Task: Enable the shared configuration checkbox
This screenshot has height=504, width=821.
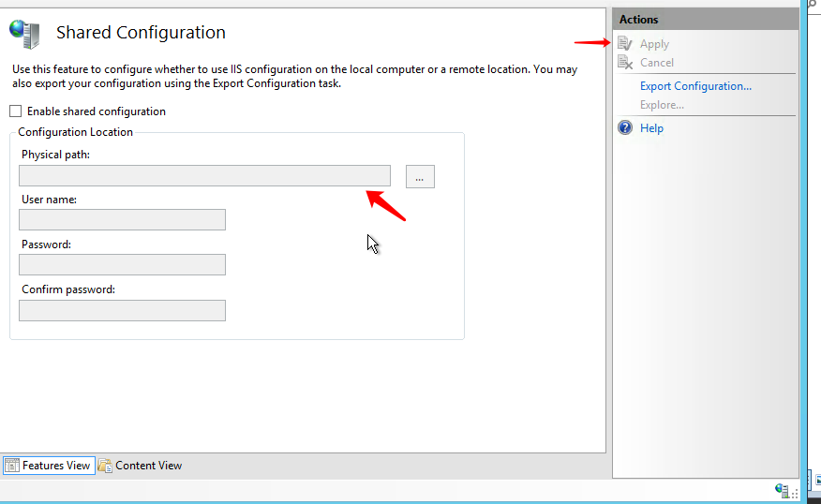Action: (x=16, y=111)
